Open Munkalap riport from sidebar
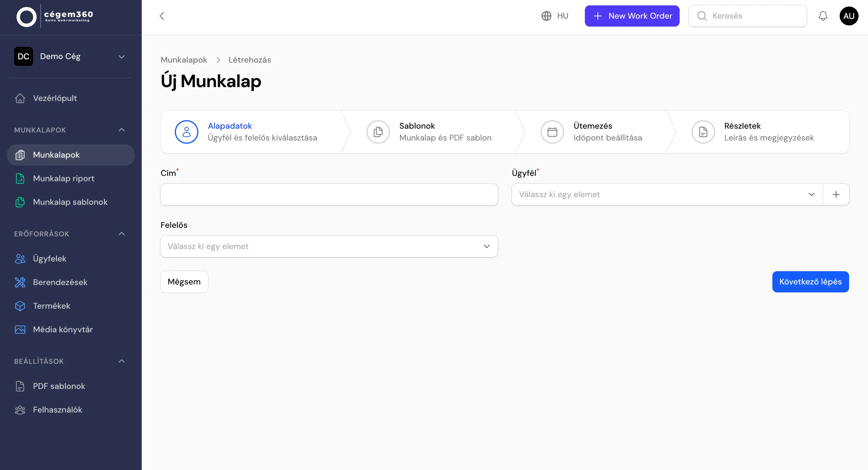This screenshot has height=470, width=868. point(20,178)
